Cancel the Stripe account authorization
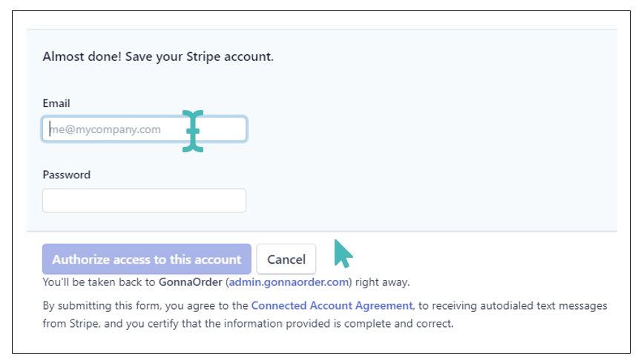 (x=286, y=259)
